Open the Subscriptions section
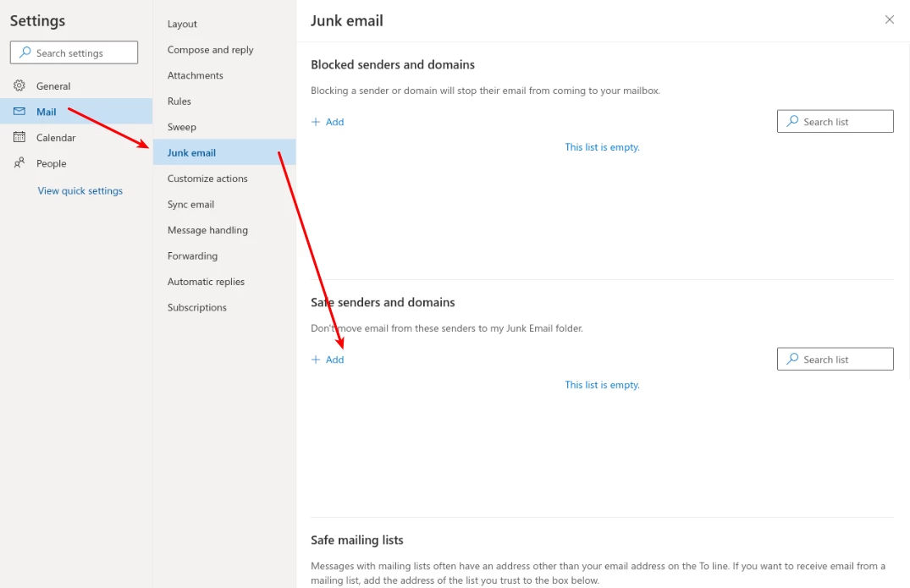Screen dimensions: 910x588 click(196, 307)
